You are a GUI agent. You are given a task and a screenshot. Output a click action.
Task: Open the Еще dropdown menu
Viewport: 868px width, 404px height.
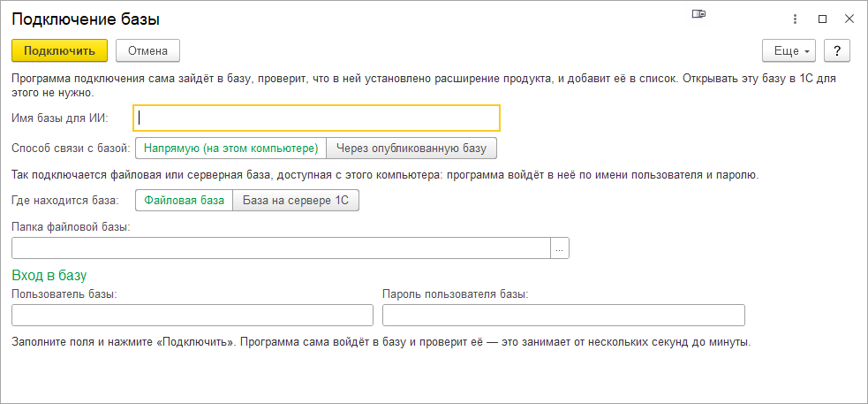[790, 50]
